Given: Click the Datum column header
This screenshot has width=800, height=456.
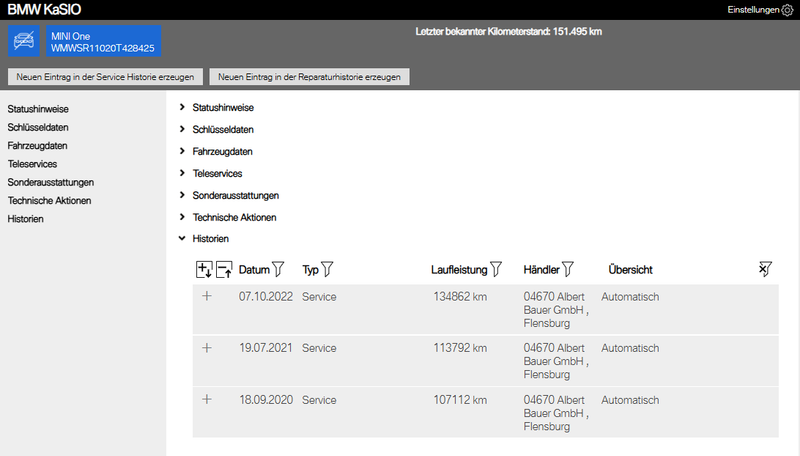Looking at the screenshot, I should (x=254, y=270).
